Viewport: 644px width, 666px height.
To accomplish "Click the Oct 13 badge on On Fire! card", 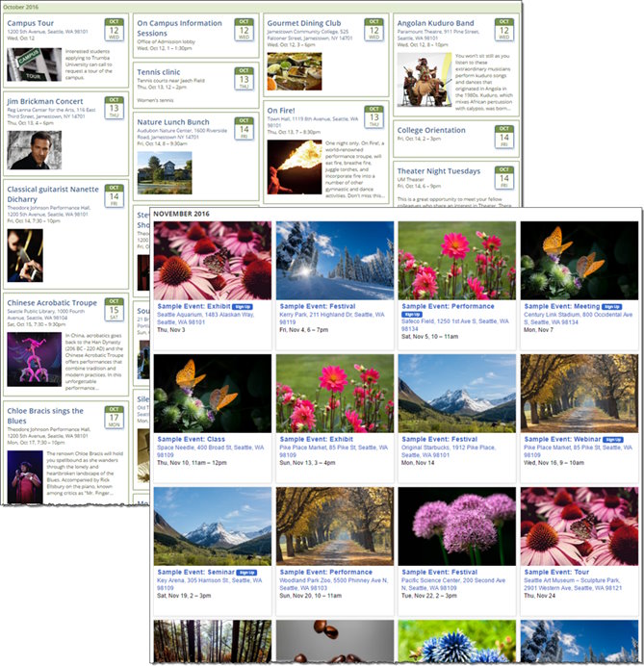I will [x=374, y=116].
